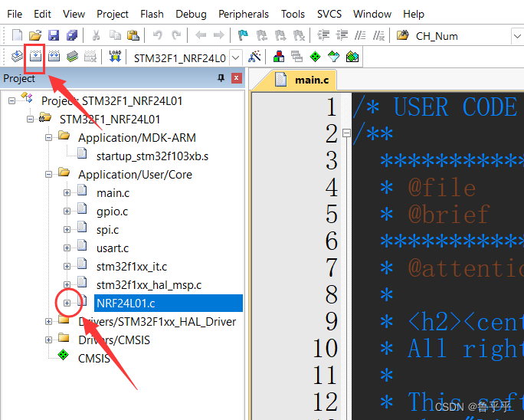Collapse the code fold at line 2

click(346, 133)
